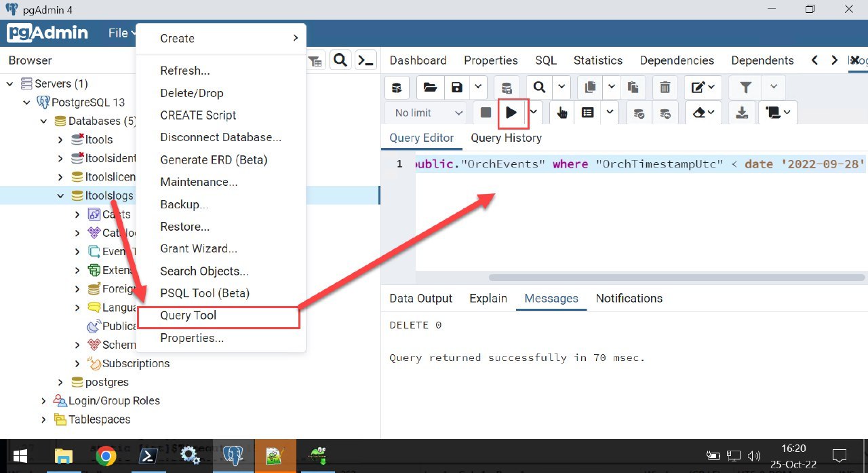Click the Filter funnel icon

tap(745, 87)
